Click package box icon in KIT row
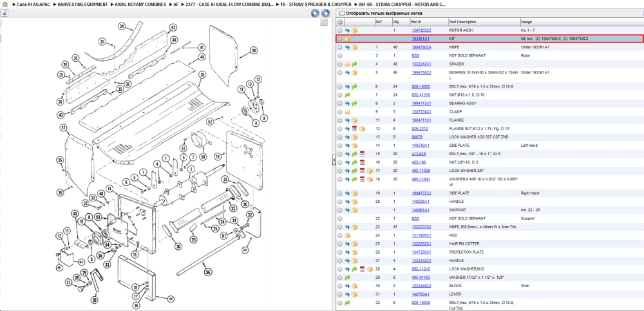644x311 pixels. point(347,39)
